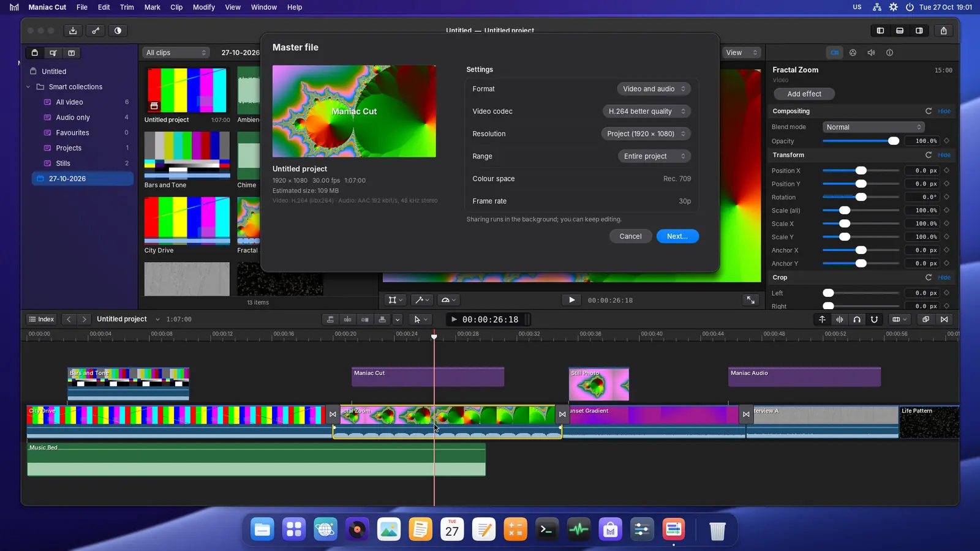Toggle the timeline panel visibility
This screenshot has width=980, height=551.
900,31
